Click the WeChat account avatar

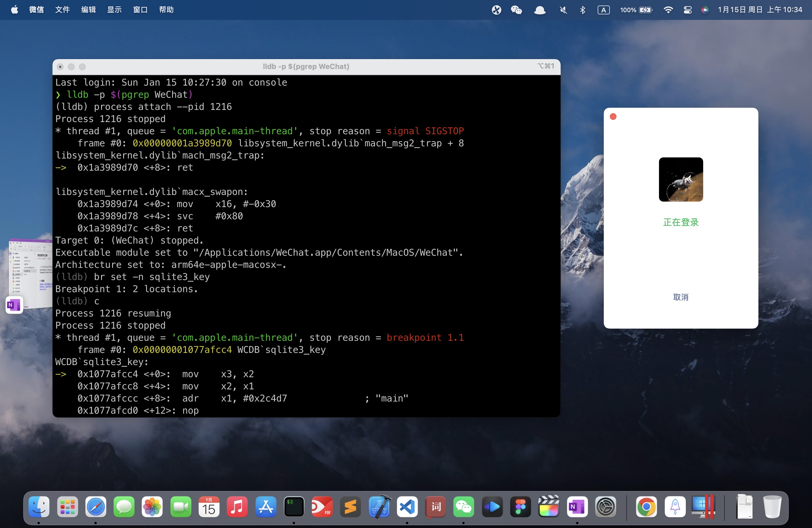[x=681, y=179]
